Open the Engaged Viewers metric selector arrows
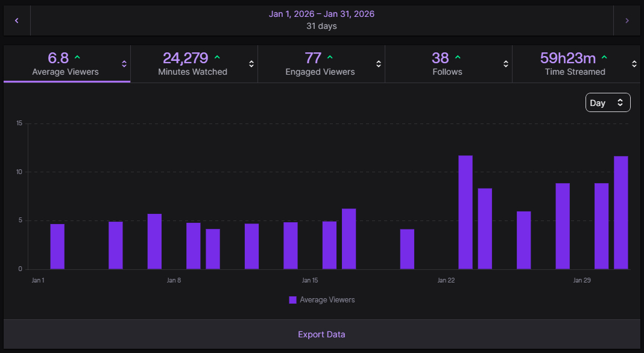Image resolution: width=644 pixels, height=353 pixels. pyautogui.click(x=379, y=64)
